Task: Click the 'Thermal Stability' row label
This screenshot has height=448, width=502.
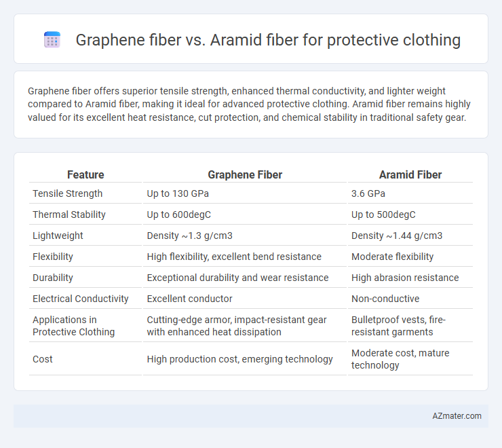Action: click(x=69, y=214)
